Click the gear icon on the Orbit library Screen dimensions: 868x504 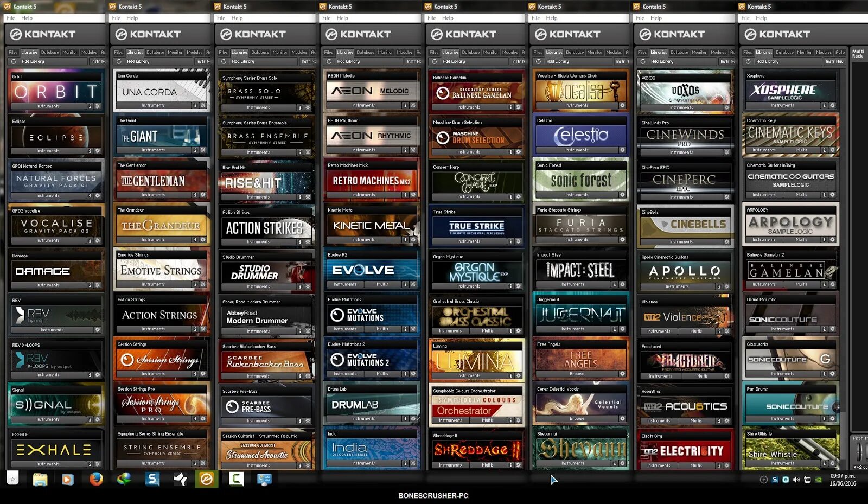pos(98,106)
